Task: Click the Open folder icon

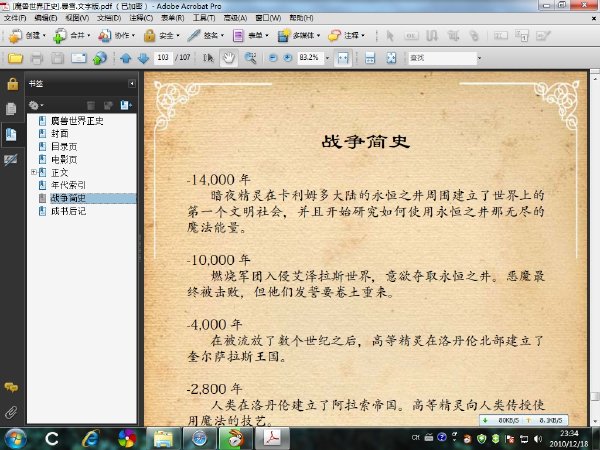Action: 15,58
